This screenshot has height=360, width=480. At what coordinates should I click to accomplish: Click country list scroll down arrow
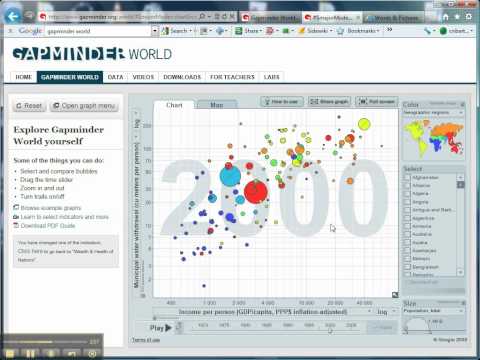click(461, 272)
